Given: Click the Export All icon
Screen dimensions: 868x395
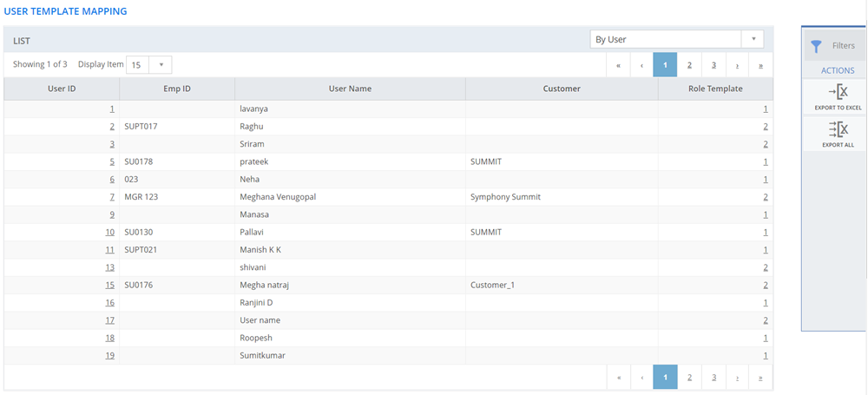Looking at the screenshot, I should 838,129.
